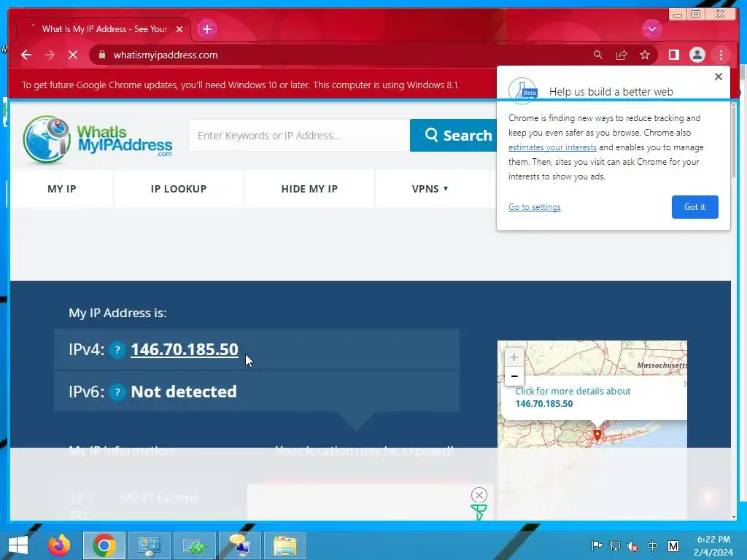Open File Explorer from the taskbar
This screenshot has height=560, width=747.
[285, 545]
